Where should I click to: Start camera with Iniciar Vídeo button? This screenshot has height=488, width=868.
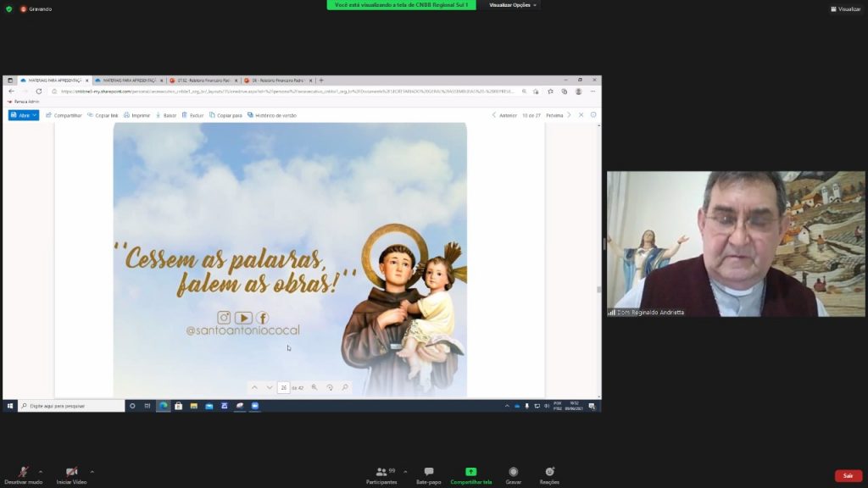(x=71, y=473)
